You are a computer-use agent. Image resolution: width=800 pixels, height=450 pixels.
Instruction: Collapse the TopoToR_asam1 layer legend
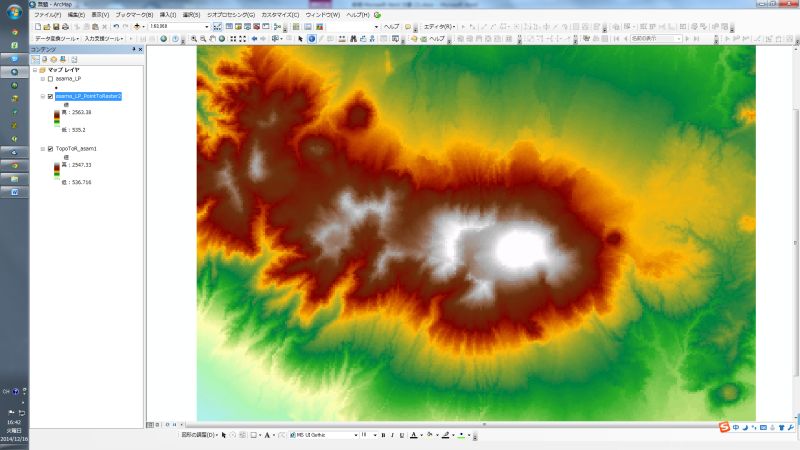pos(43,148)
